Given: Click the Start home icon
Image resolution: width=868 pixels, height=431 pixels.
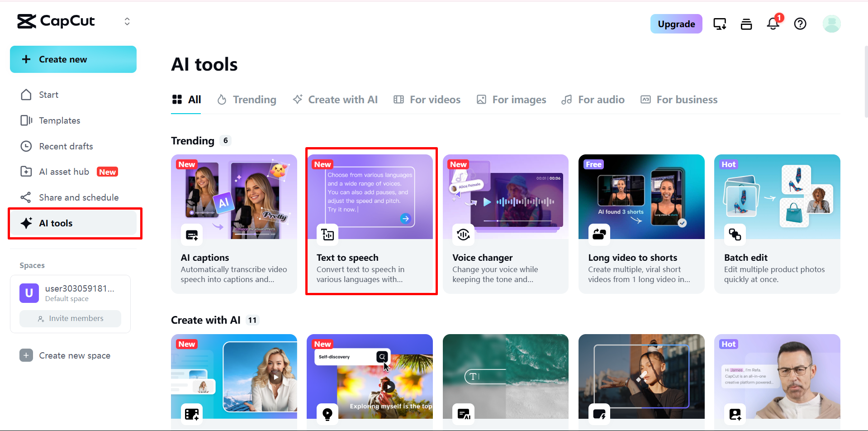Looking at the screenshot, I should [26, 95].
